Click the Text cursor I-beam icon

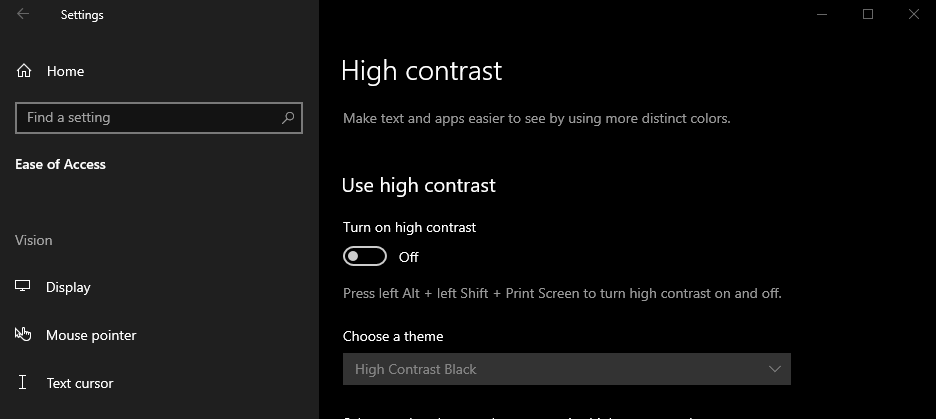23,382
